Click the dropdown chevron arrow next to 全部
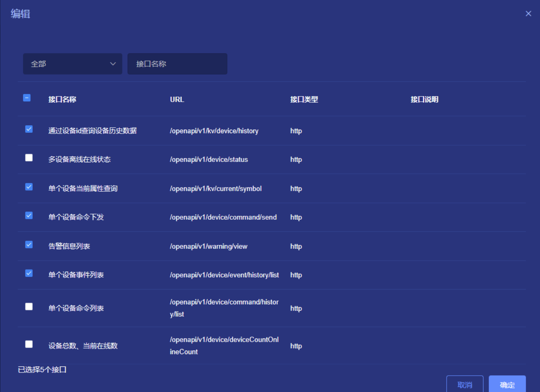540x392 pixels. tap(113, 64)
